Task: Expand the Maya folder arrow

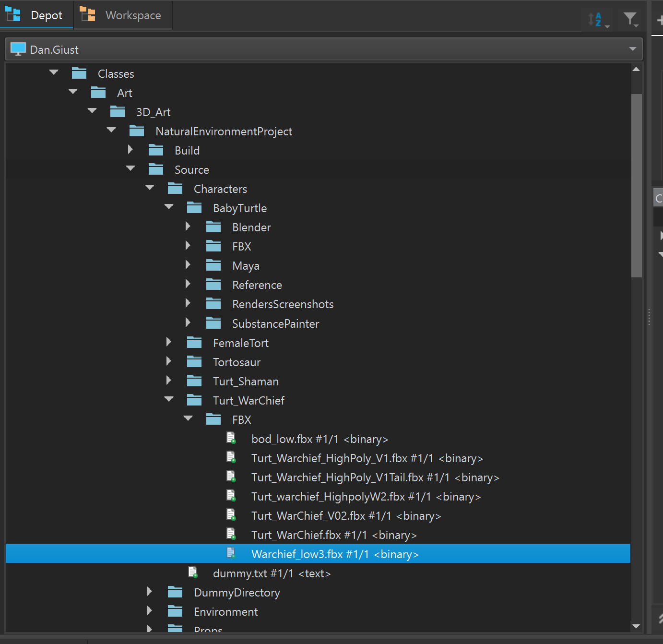Action: click(188, 265)
